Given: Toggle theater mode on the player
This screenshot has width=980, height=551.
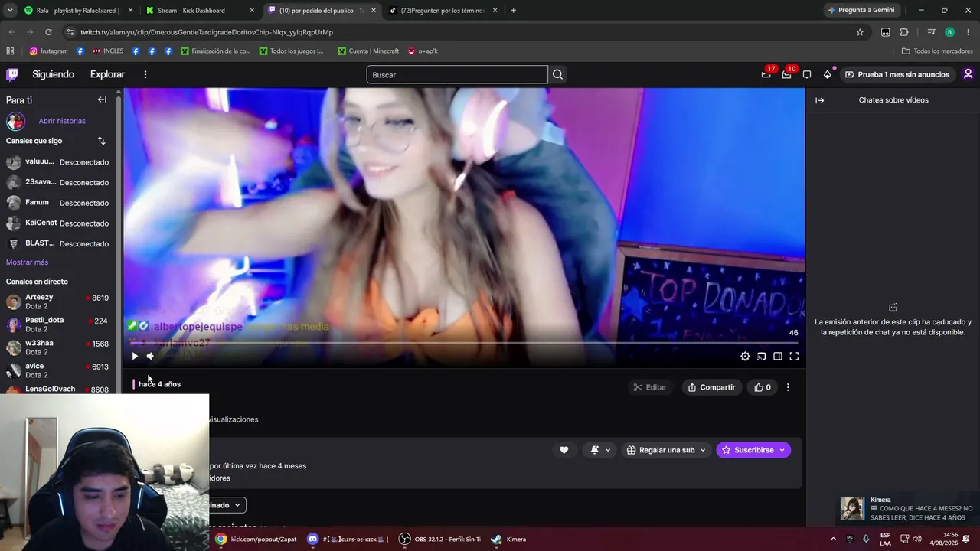Looking at the screenshot, I should pos(777,356).
